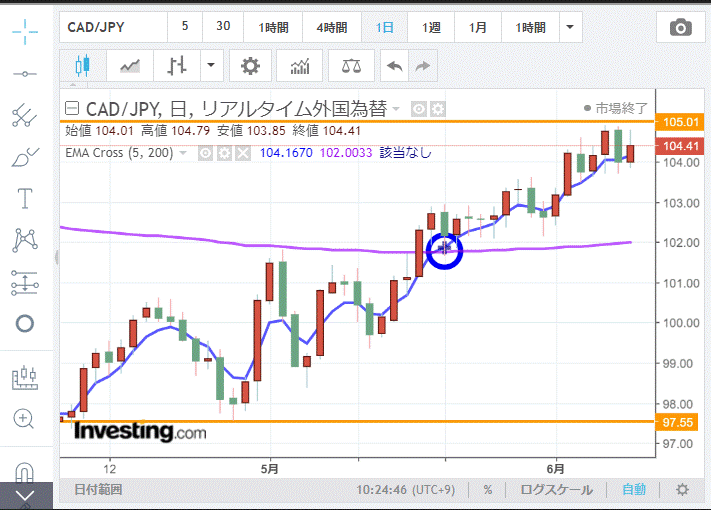Viewport: 711px width, 510px height.
Task: Open chart properties gear settings
Action: [x=250, y=66]
